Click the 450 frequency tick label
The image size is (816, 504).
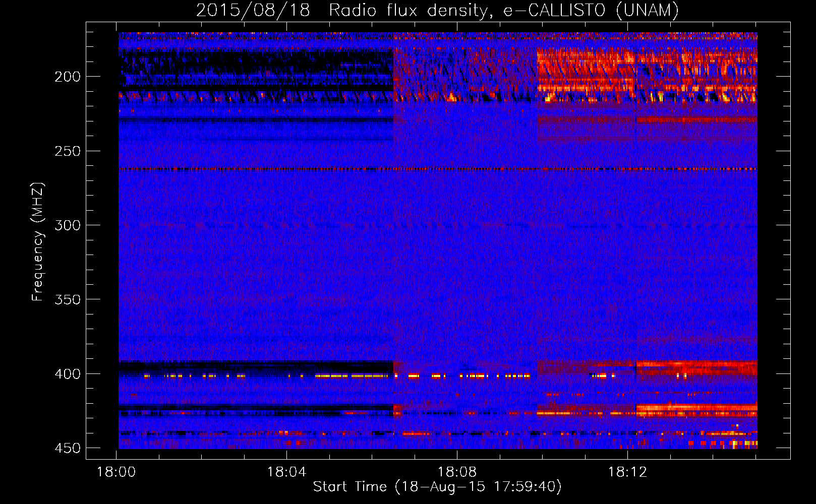click(68, 448)
